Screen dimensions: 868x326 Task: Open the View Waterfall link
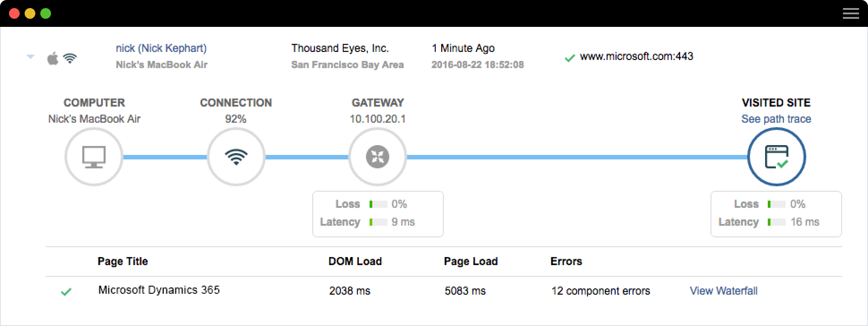[723, 291]
